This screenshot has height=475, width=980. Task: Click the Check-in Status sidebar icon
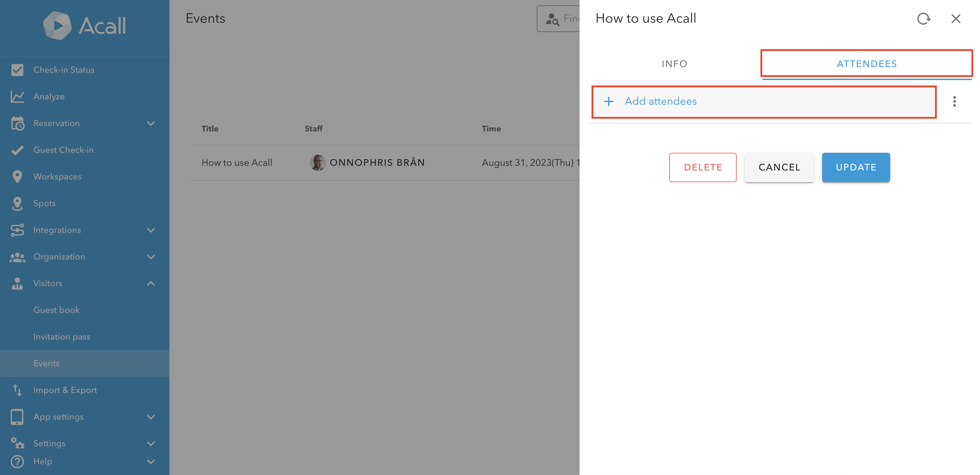(x=17, y=70)
